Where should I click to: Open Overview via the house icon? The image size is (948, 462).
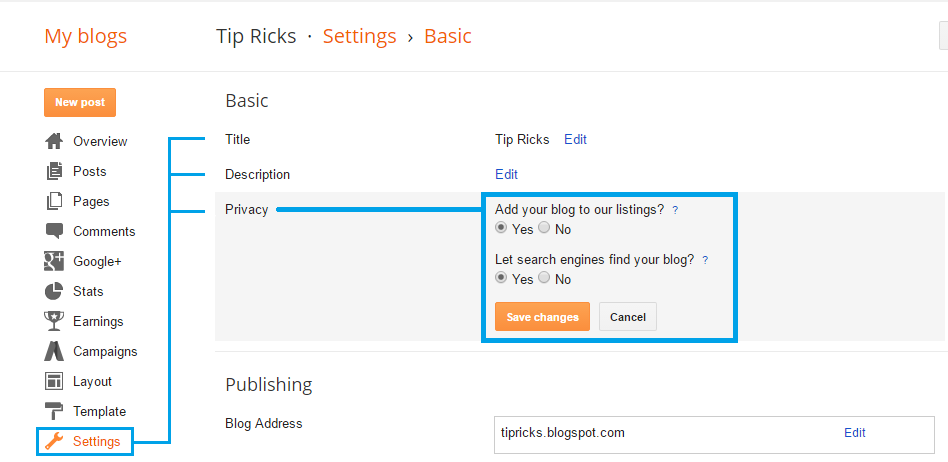pyautogui.click(x=54, y=142)
